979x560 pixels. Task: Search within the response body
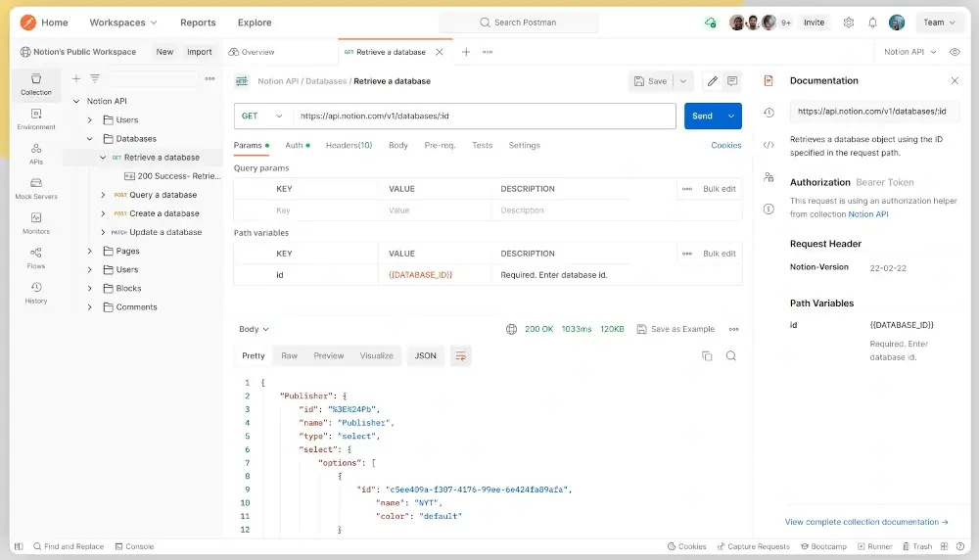(731, 355)
